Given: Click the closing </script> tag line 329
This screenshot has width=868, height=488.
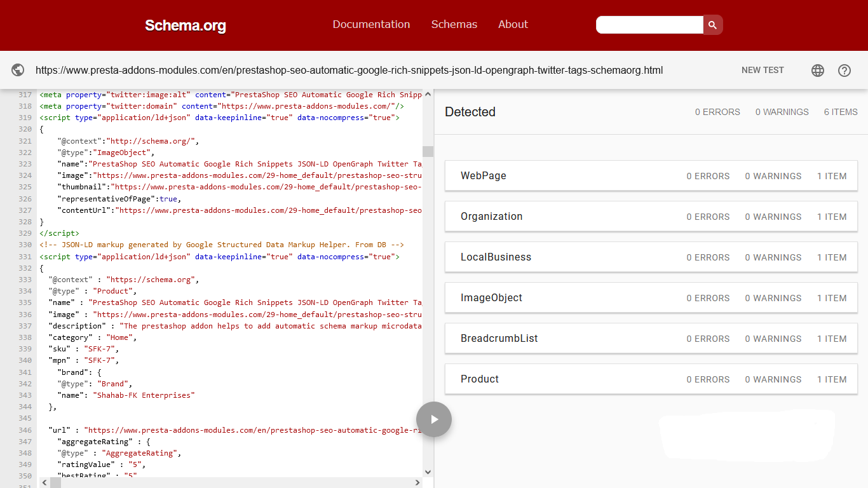Looking at the screenshot, I should (x=59, y=233).
